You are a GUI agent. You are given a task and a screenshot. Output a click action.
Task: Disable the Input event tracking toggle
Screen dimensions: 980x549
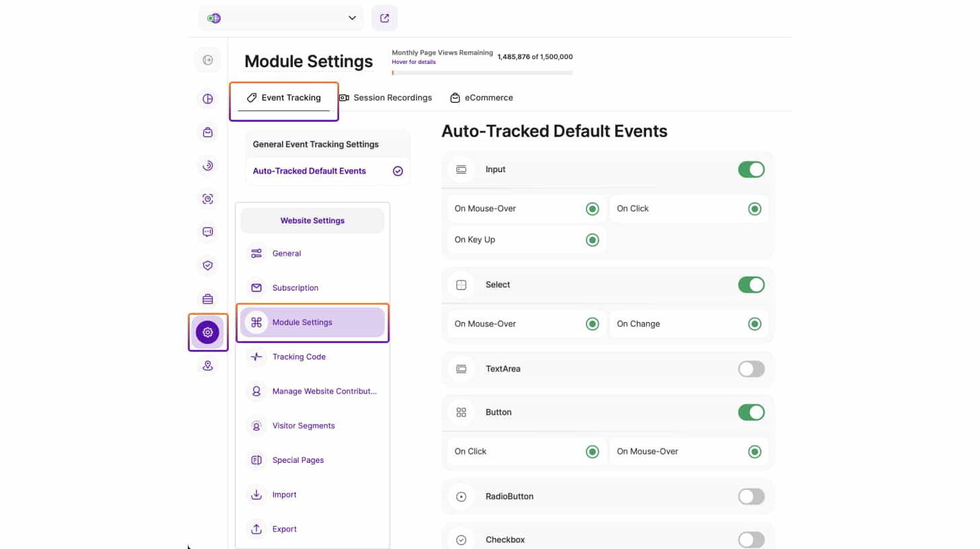pyautogui.click(x=751, y=170)
